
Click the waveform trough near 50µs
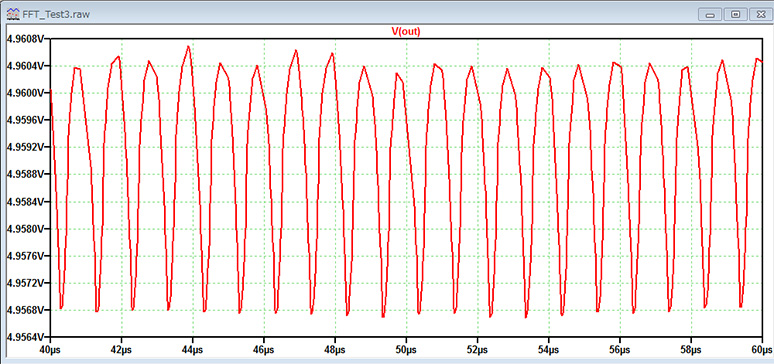point(419,312)
